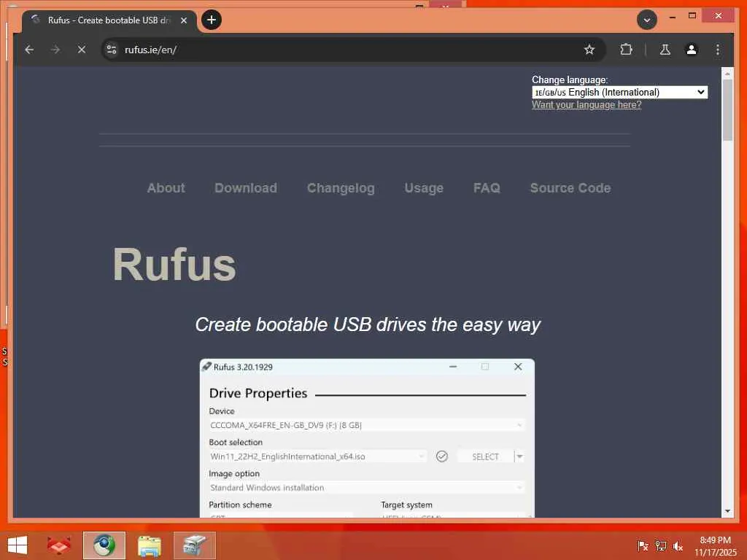The width and height of the screenshot is (747, 560).
Task: Click the page vertical scrollbar thumb
Action: (x=727, y=111)
